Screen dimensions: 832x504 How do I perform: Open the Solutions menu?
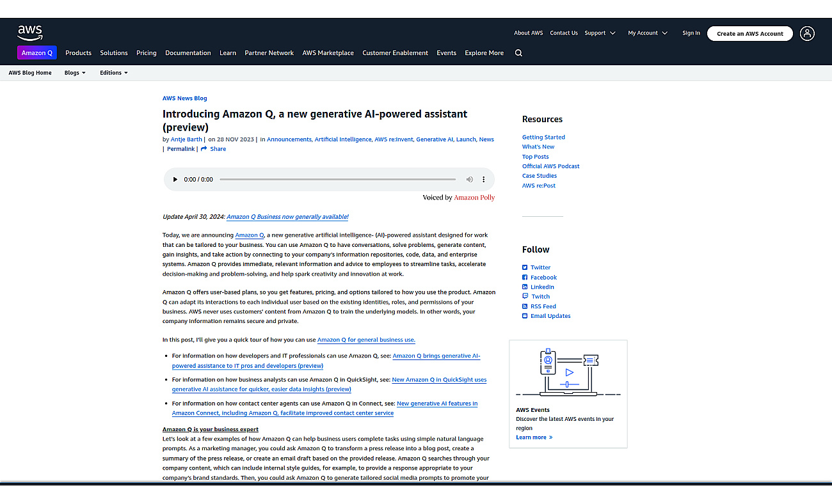114,53
